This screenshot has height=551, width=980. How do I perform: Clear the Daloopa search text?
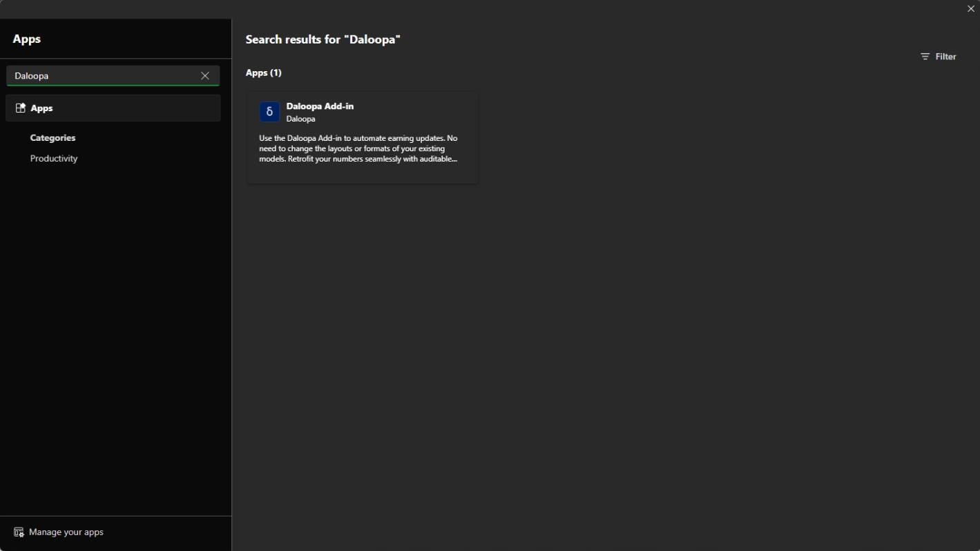(204, 76)
